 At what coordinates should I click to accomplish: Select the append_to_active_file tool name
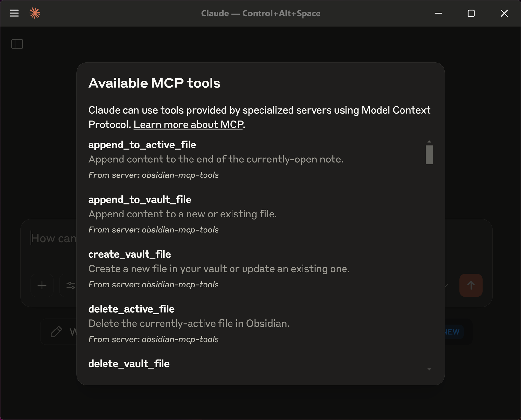point(142,145)
